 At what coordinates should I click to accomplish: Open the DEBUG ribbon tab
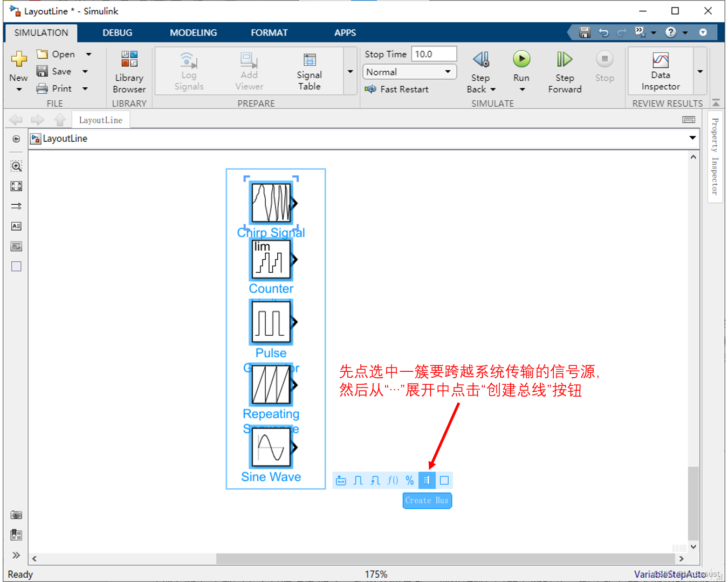pos(117,32)
